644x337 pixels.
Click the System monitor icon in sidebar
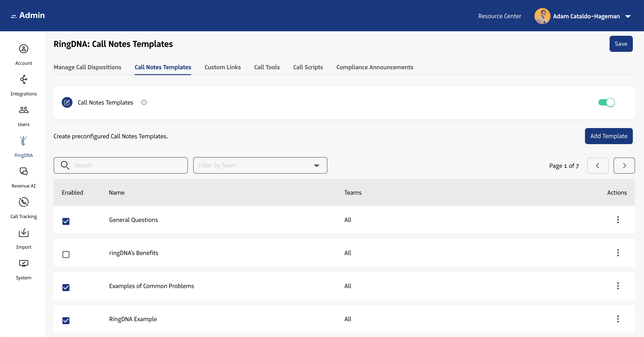[x=23, y=263]
